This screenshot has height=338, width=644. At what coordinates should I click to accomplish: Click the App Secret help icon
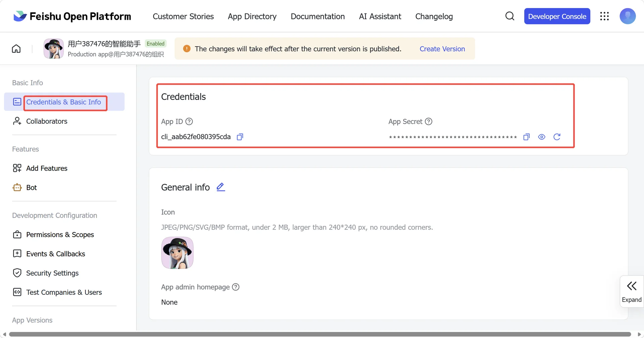[x=429, y=121]
